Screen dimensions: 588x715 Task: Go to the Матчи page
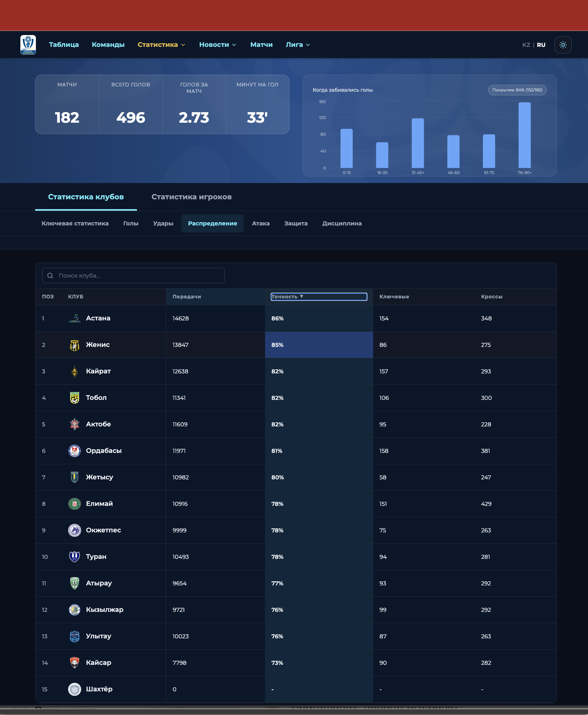pyautogui.click(x=261, y=45)
